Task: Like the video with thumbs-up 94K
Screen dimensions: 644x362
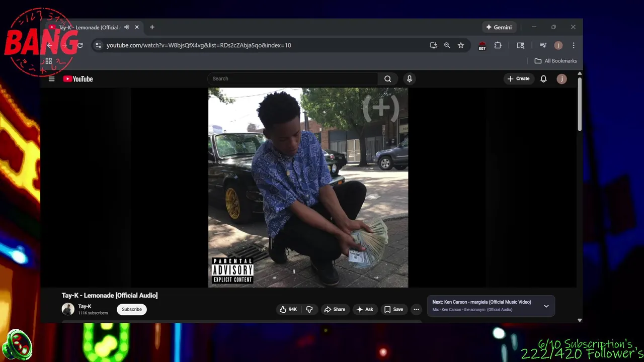Action: (x=288, y=310)
